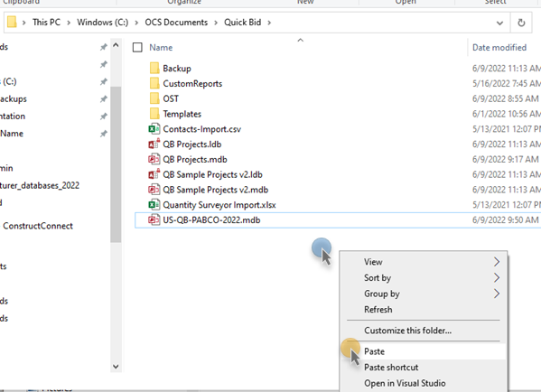
Task: Select the item ending in turer_databases_2022 in the navigation pane
Action: tap(40, 186)
